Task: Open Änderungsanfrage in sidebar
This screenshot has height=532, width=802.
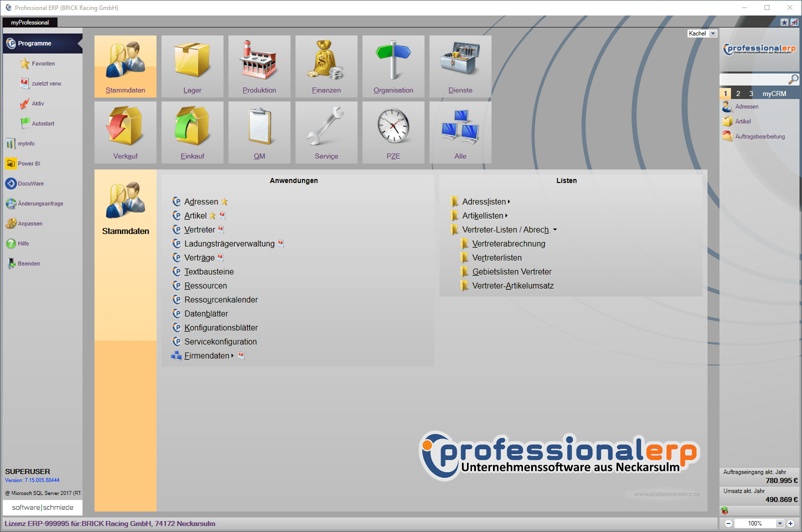Action: pyautogui.click(x=34, y=203)
